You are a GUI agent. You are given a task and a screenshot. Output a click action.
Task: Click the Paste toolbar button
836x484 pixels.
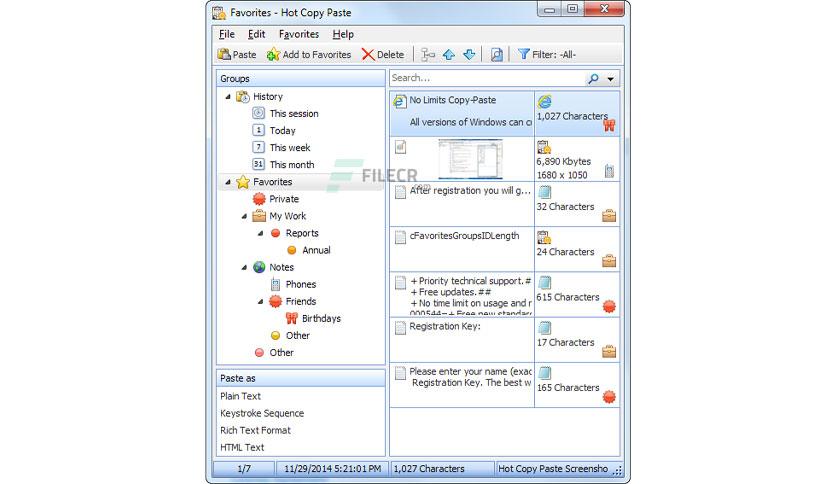point(237,54)
